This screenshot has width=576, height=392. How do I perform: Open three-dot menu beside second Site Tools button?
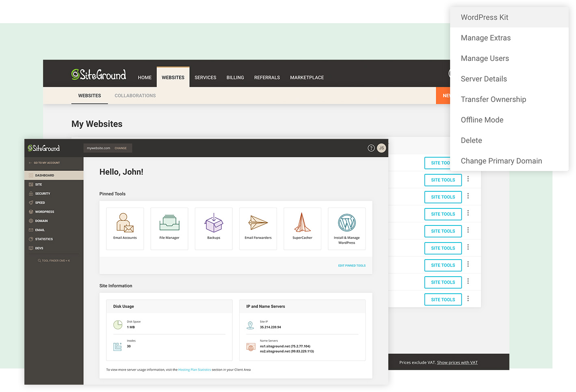tap(468, 179)
